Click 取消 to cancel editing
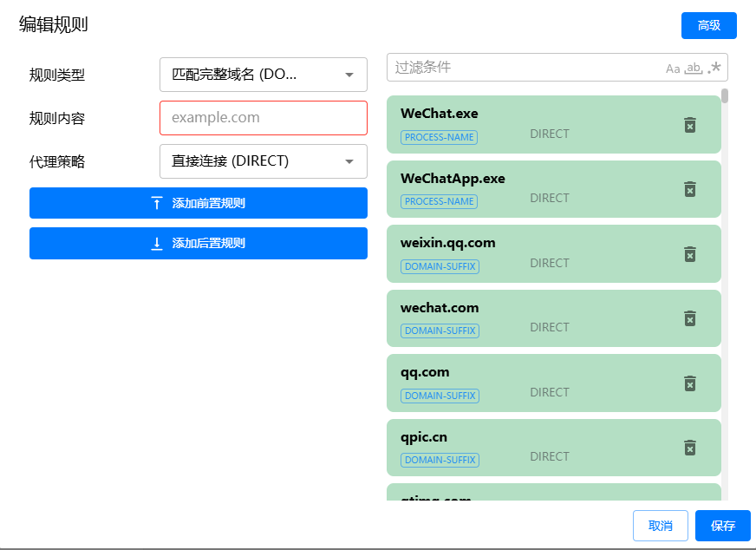 click(x=661, y=526)
